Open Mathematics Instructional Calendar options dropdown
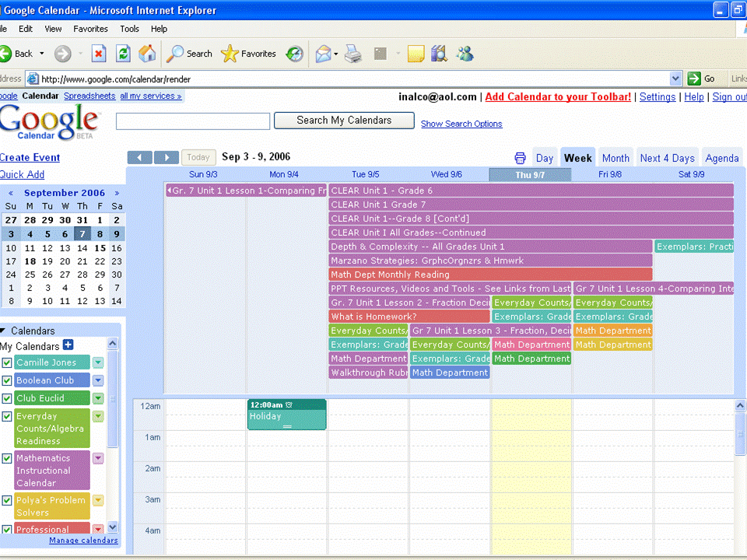The height and width of the screenshot is (560, 747). tap(98, 458)
